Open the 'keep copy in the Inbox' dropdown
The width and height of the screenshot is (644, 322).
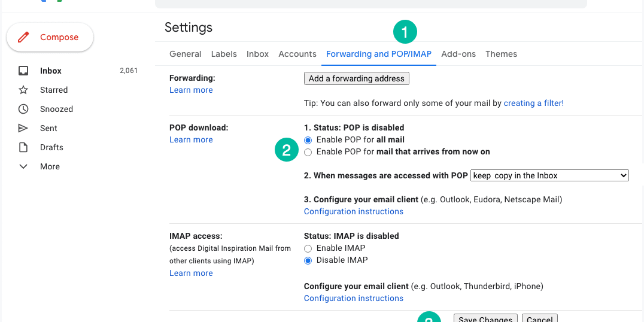pos(549,175)
